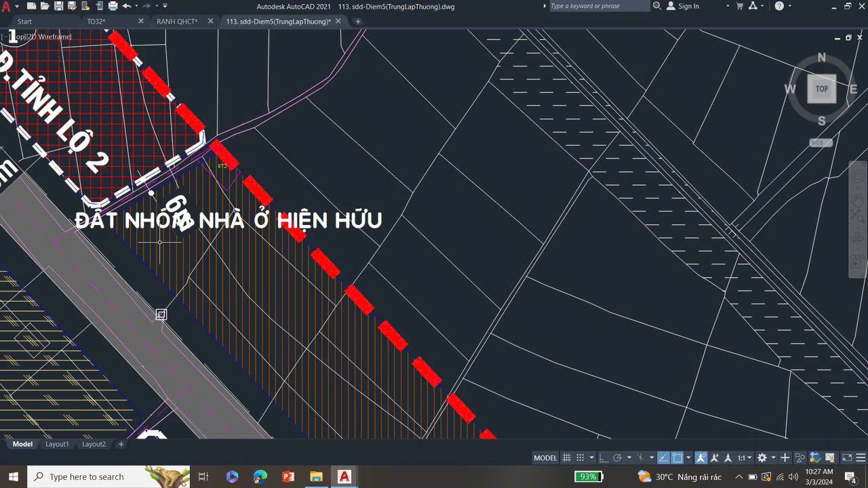The height and width of the screenshot is (488, 868).
Task: Undo the last action with the Undo icon
Action: point(126,6)
